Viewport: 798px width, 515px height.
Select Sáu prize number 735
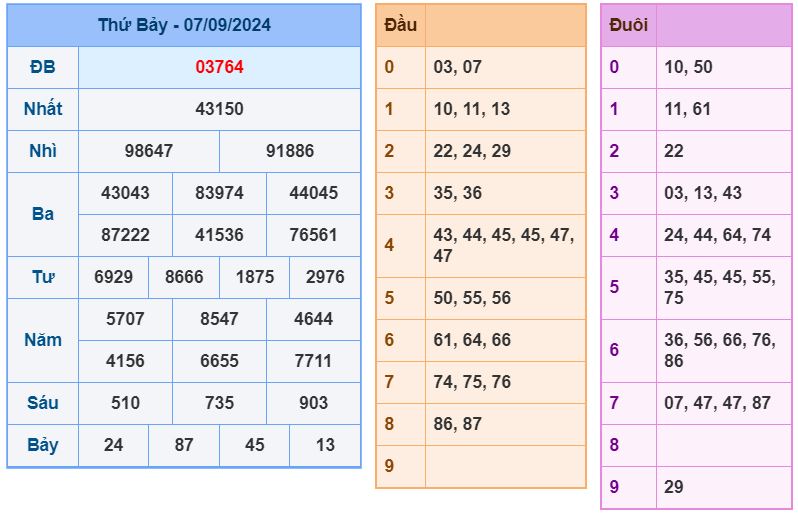(x=219, y=403)
